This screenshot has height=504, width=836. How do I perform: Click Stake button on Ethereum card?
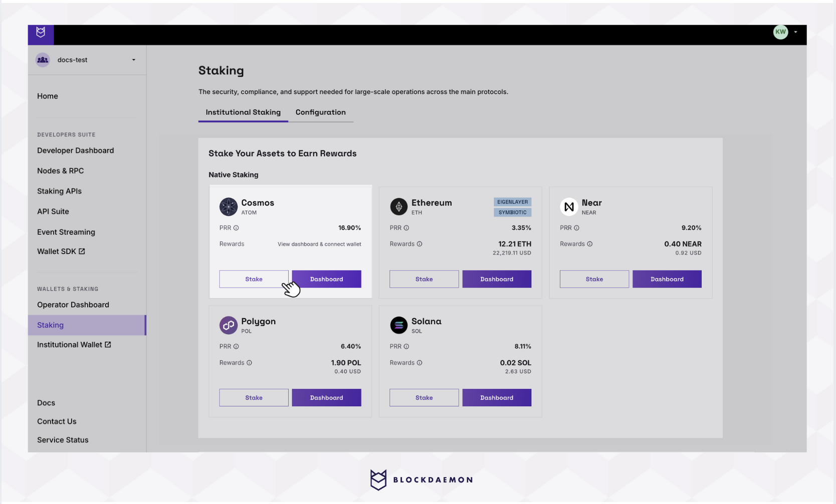[424, 279]
